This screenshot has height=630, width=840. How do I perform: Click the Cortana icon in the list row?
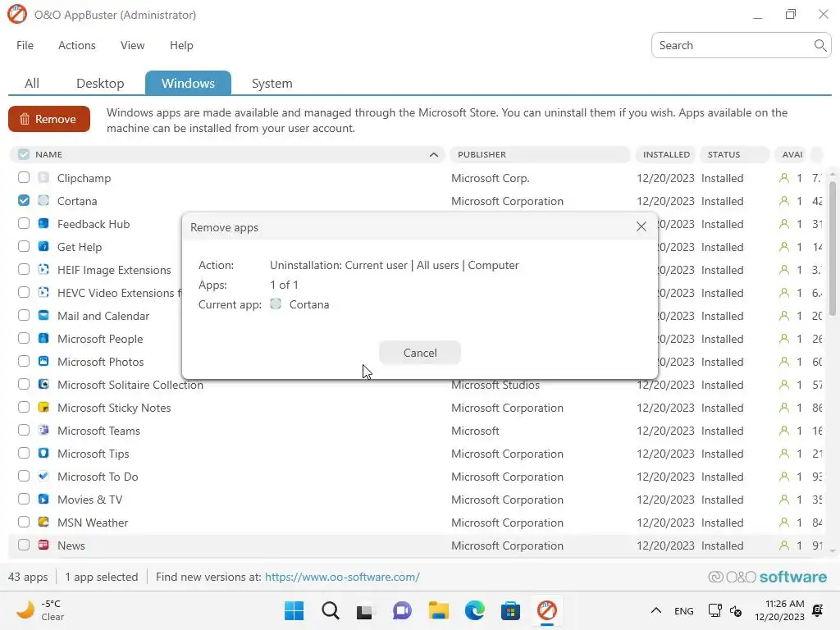point(43,200)
